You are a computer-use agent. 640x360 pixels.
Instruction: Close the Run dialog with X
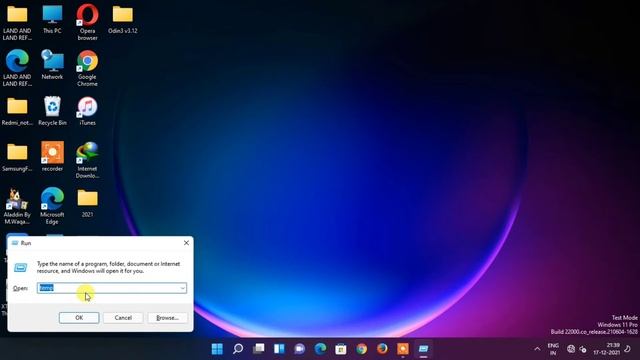coord(186,243)
